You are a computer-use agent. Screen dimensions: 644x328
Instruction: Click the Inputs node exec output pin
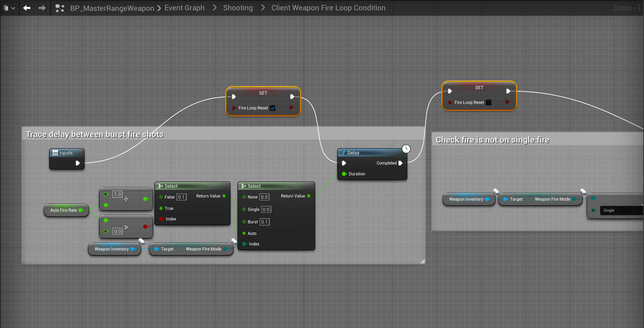(78, 163)
